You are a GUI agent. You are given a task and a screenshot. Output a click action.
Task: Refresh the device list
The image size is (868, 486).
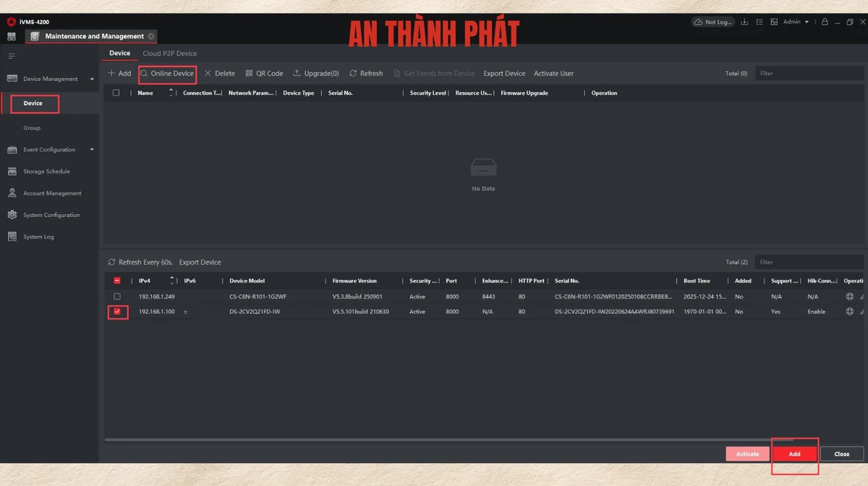point(365,73)
